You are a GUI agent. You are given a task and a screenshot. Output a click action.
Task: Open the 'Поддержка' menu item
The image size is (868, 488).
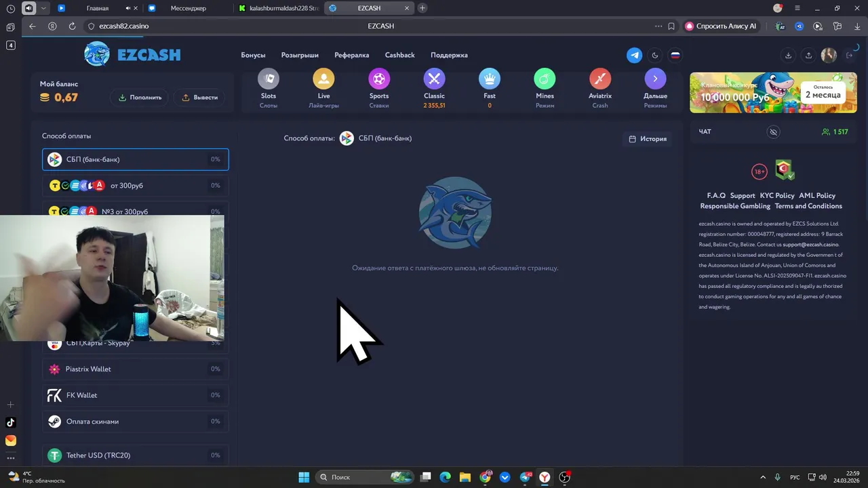pos(449,55)
